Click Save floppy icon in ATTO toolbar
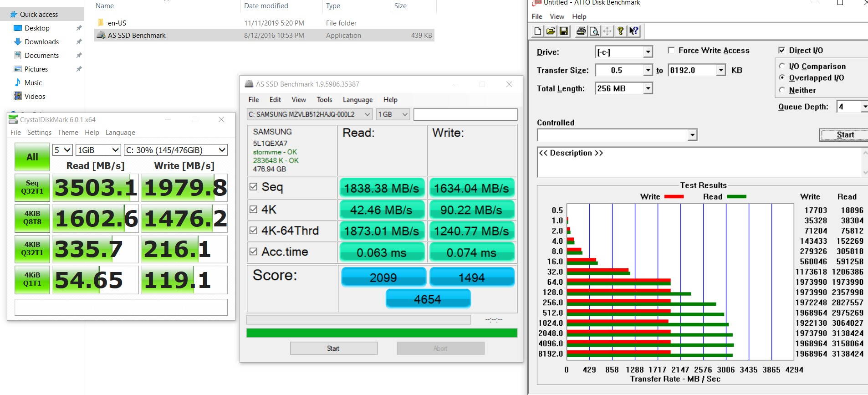 tap(564, 31)
